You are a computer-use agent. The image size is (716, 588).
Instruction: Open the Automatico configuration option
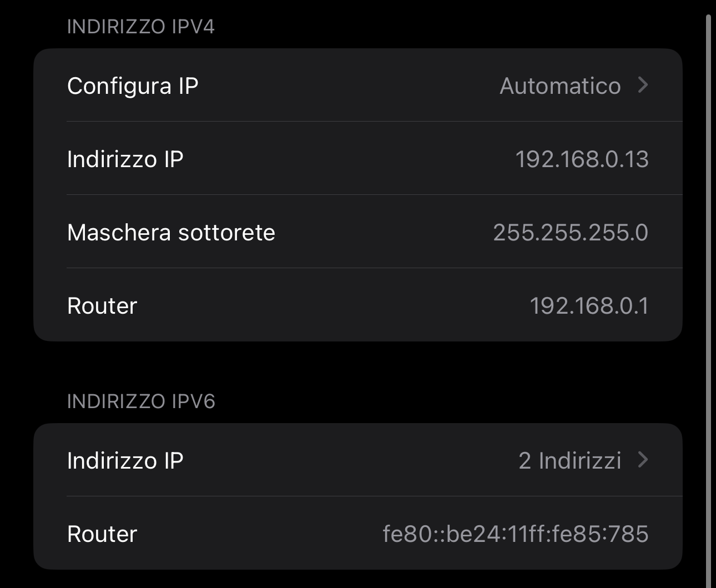[559, 86]
